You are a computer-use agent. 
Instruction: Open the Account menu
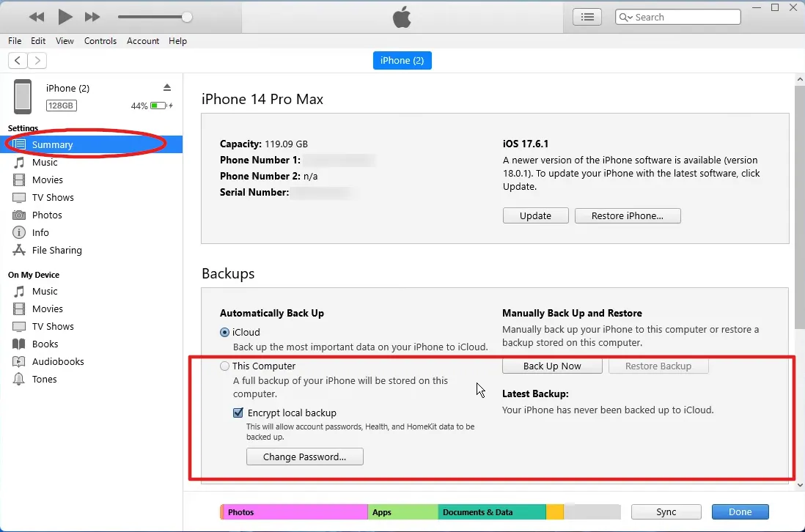click(143, 41)
